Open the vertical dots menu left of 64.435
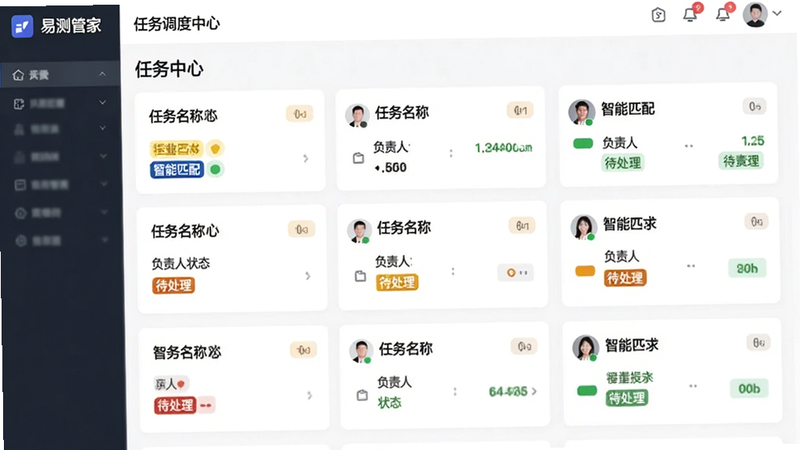The image size is (800, 450). click(x=455, y=392)
